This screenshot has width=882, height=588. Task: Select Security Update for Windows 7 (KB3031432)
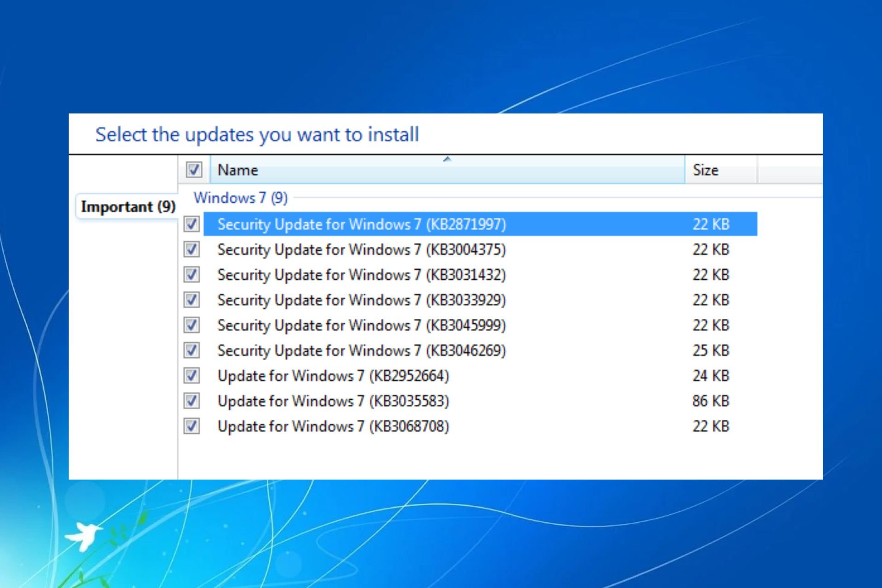362,275
